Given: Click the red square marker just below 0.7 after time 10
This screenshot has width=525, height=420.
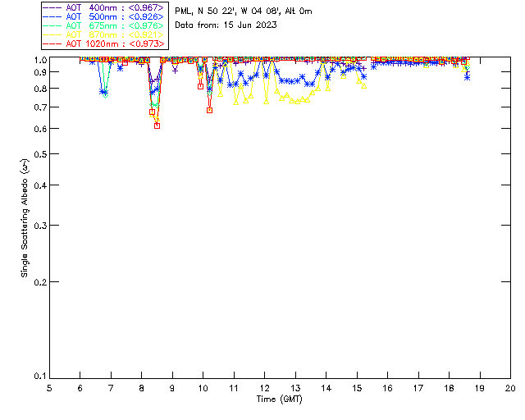Looking at the screenshot, I should pyautogui.click(x=210, y=110).
